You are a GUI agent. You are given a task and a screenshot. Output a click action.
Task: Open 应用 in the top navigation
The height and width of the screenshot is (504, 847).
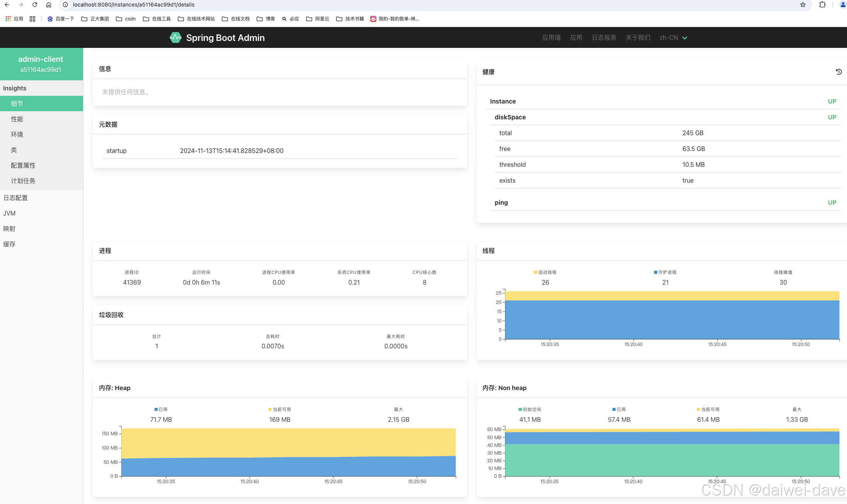576,37
